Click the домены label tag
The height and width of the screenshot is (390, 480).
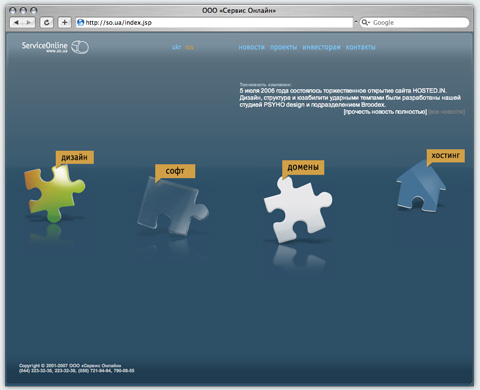click(303, 167)
